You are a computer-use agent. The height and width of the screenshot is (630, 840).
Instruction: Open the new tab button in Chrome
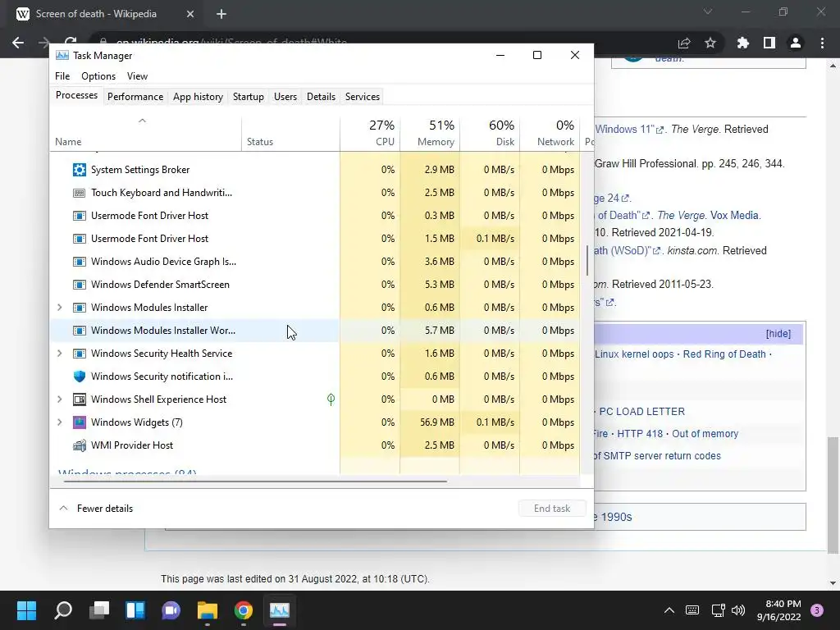tap(221, 14)
